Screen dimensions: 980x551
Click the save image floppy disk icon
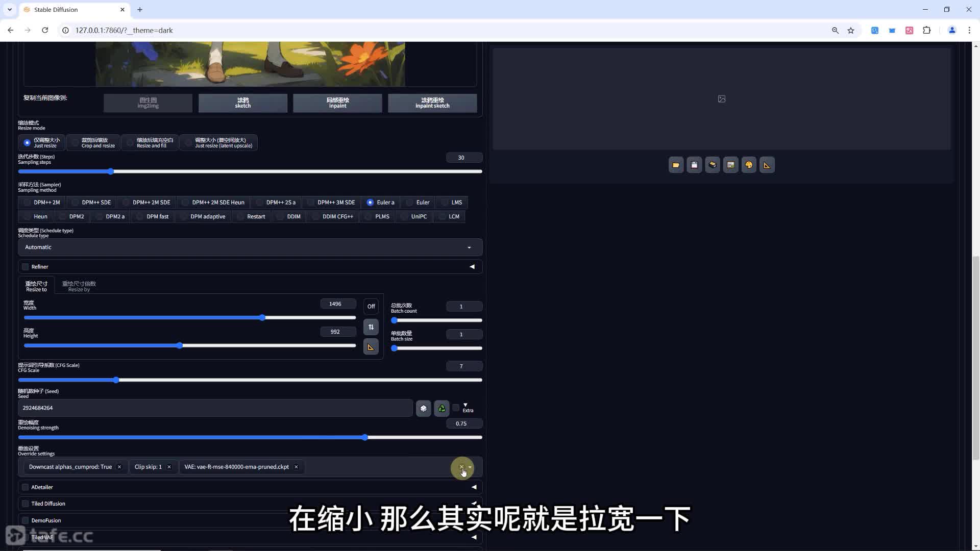[694, 165]
